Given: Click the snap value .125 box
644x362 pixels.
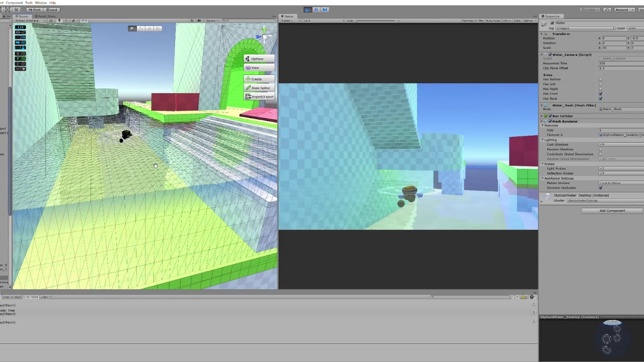Looking at the screenshot, I should click(20, 27).
